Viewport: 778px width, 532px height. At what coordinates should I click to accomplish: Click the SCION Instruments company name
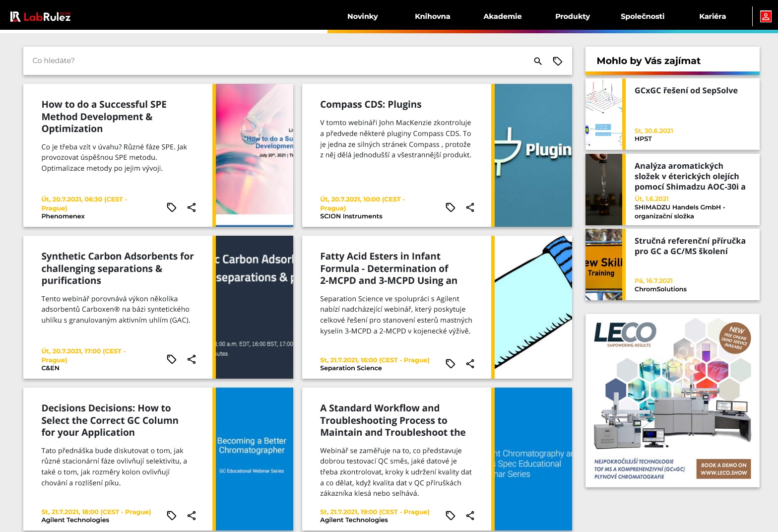(351, 216)
